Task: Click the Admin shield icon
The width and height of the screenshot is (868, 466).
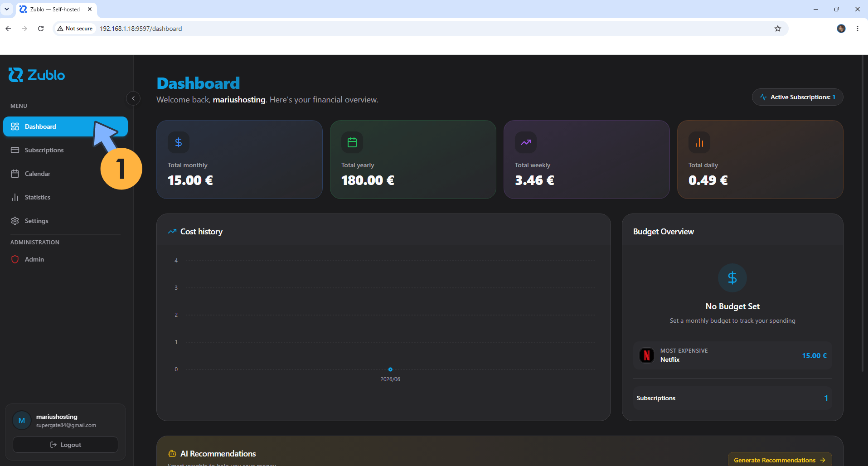Action: click(x=15, y=259)
